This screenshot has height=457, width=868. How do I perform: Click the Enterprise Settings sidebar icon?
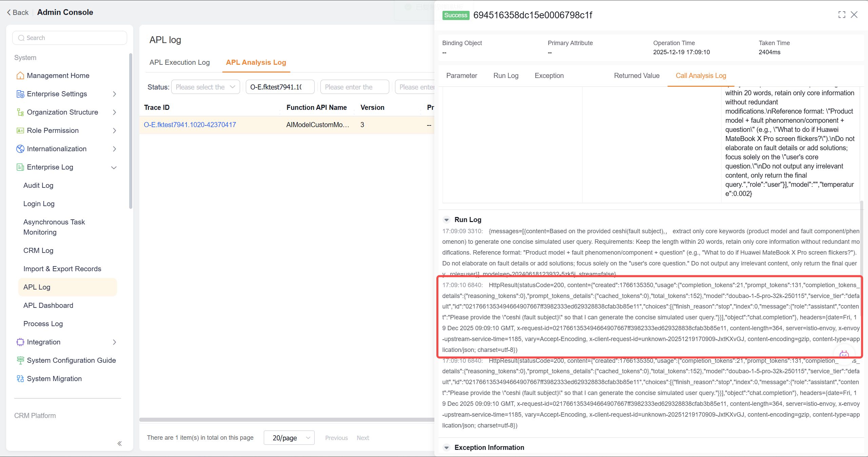[20, 94]
